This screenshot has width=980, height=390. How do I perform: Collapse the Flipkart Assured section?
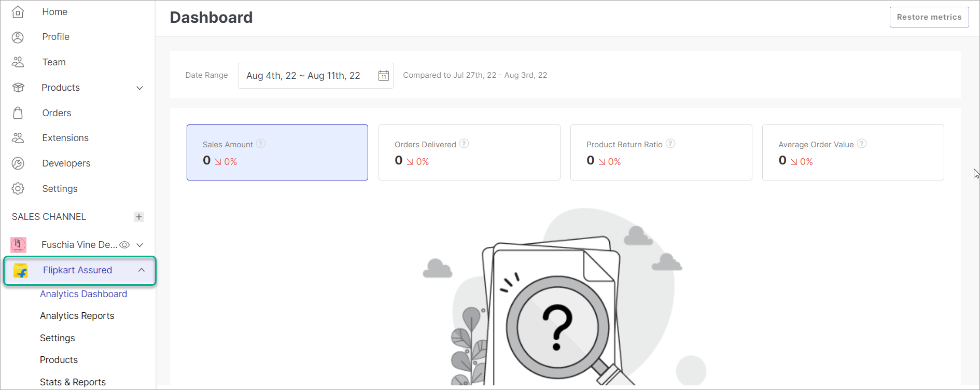tap(141, 270)
